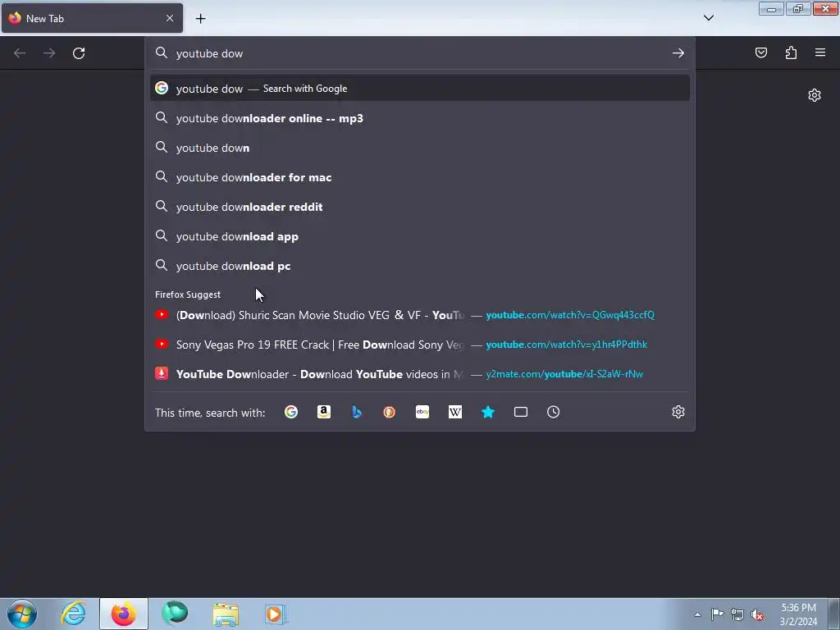Click the greyed-out back arrow in toolbar
Image resolution: width=840 pixels, height=630 pixels.
click(x=20, y=53)
